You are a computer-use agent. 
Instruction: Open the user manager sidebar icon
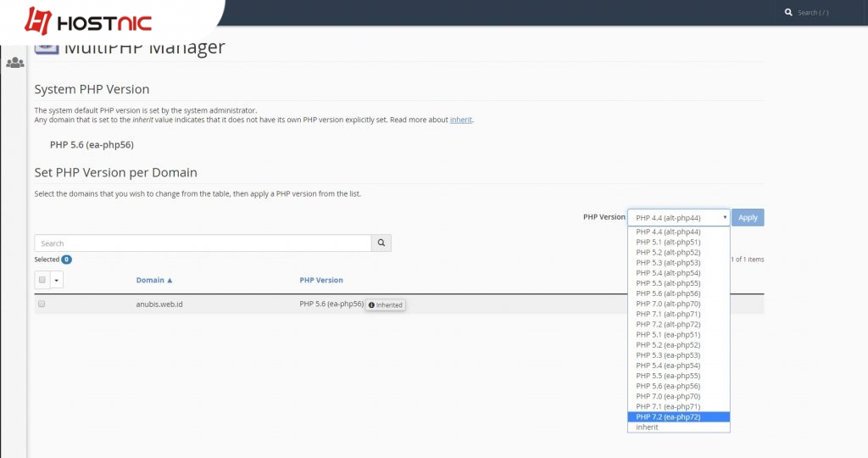click(x=14, y=63)
